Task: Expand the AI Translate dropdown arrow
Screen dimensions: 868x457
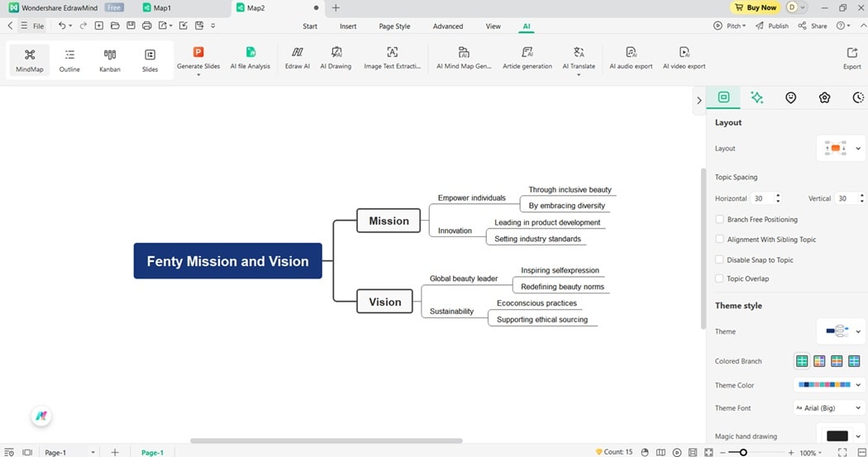Action: point(579,74)
